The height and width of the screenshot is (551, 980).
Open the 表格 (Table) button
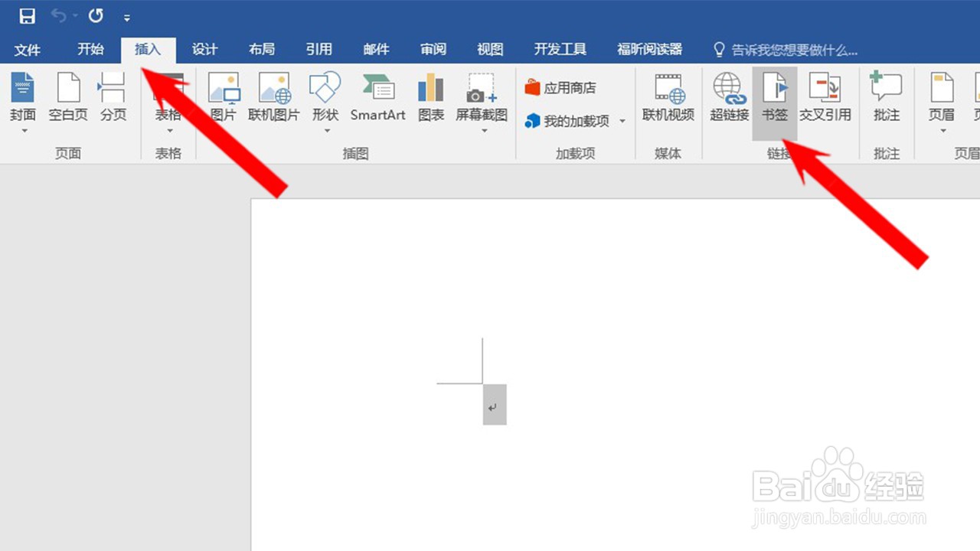[x=168, y=103]
